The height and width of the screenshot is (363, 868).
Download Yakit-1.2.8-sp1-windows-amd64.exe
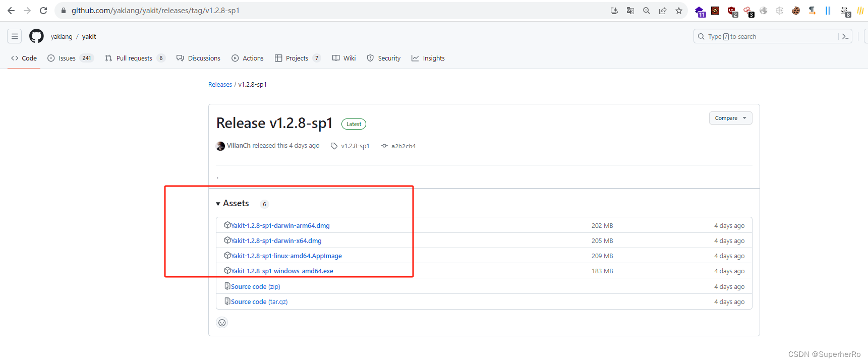(282, 271)
